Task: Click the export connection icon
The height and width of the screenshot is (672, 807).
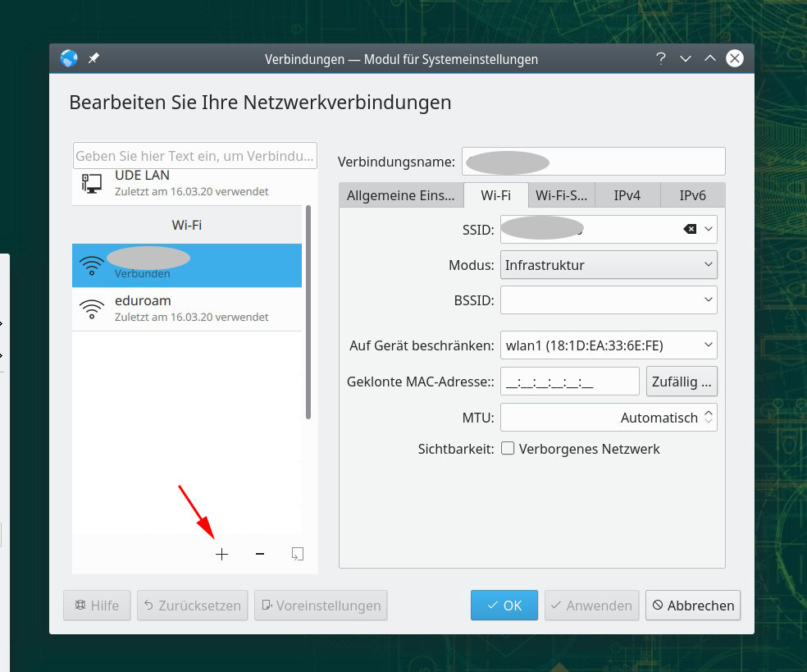Action: click(x=297, y=555)
